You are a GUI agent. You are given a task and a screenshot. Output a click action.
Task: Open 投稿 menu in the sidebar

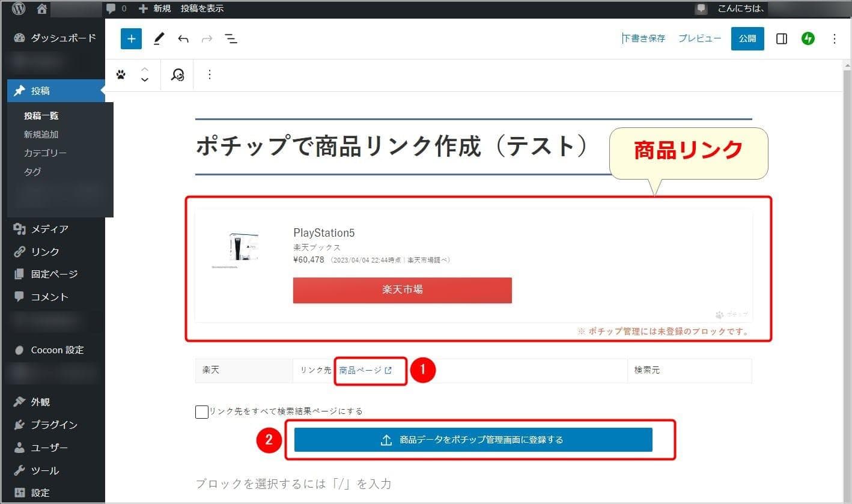(x=56, y=91)
